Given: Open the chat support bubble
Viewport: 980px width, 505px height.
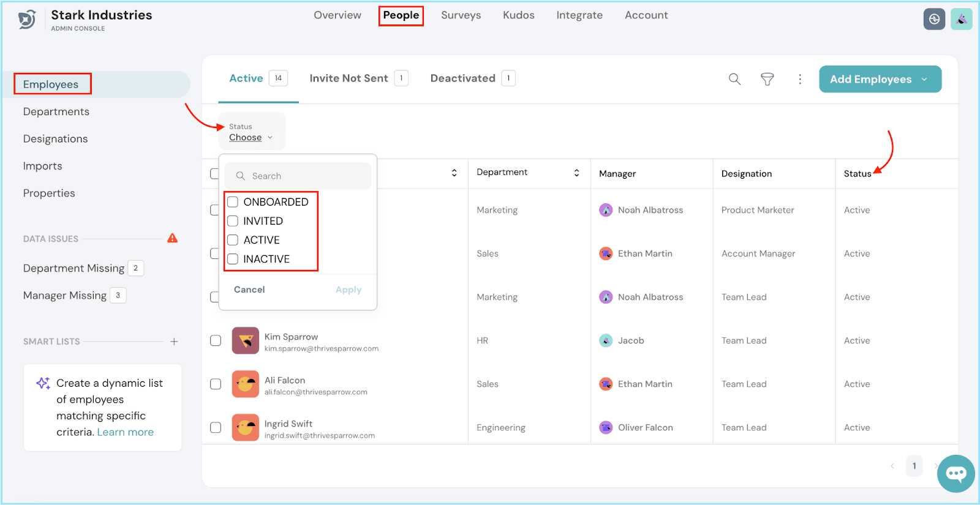Looking at the screenshot, I should point(956,474).
